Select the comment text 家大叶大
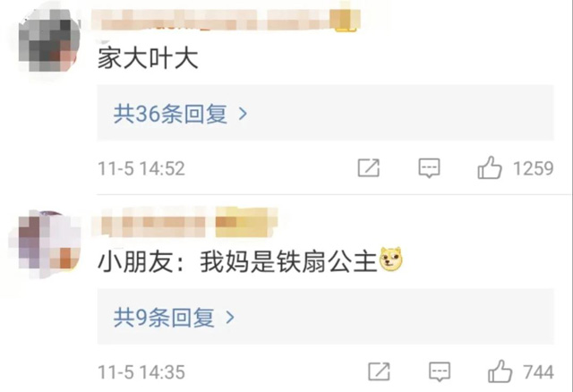 (148, 58)
